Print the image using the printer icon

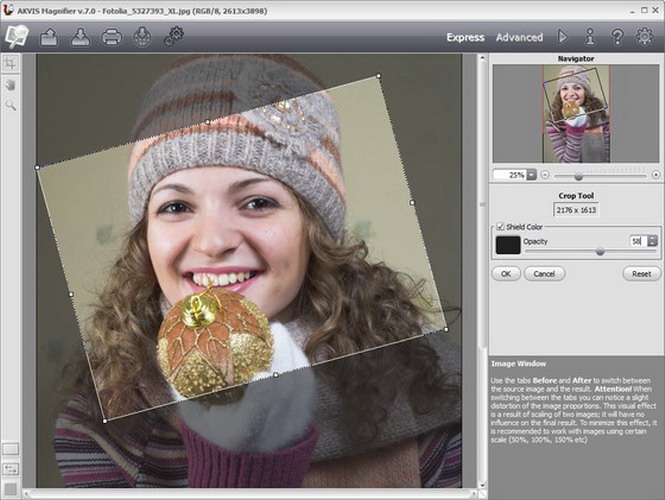click(x=112, y=37)
